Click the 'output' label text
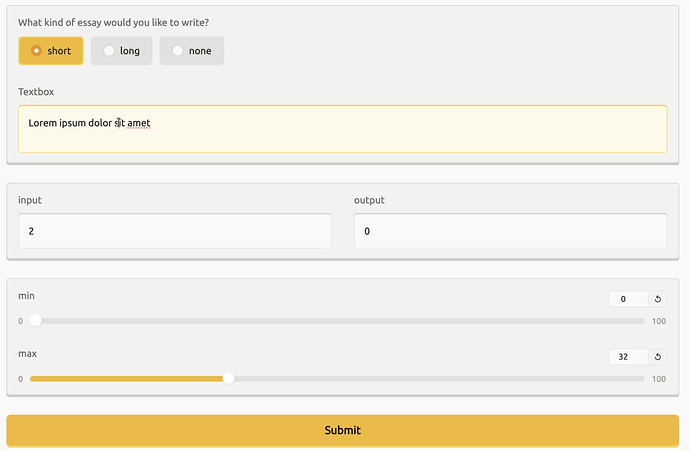690x451 pixels. pos(369,200)
